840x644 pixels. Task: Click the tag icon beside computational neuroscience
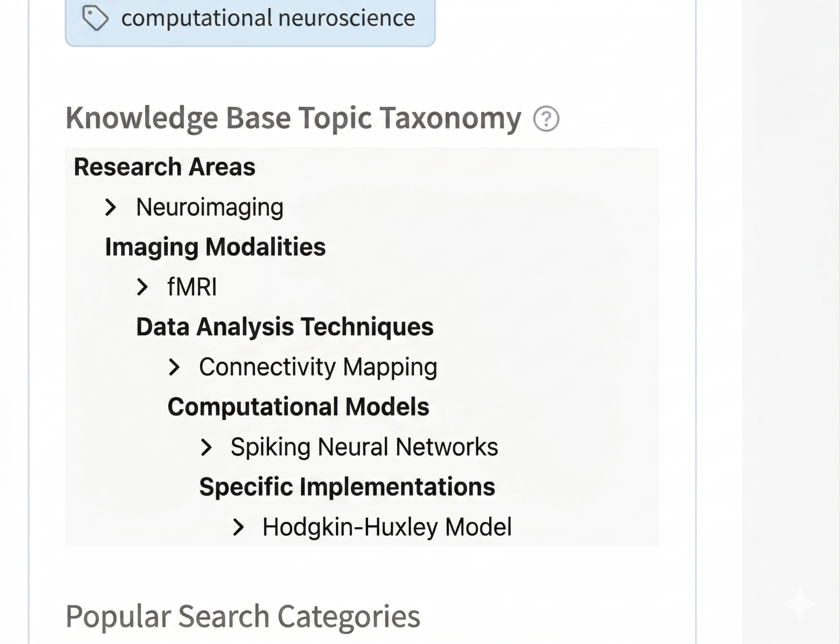(95, 18)
